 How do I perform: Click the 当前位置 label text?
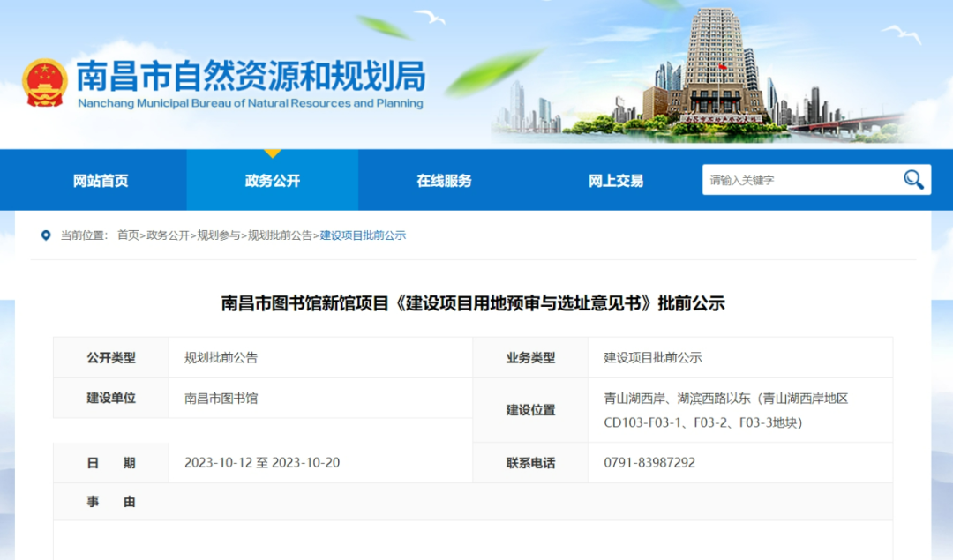[84, 235]
